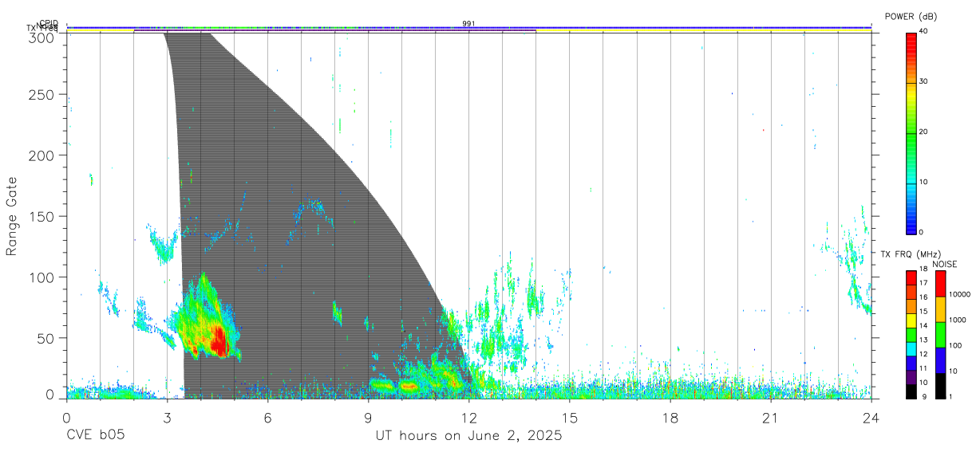The height and width of the screenshot is (452, 980).
Task: Click the '991' CPID value at top
Action: coord(468,24)
